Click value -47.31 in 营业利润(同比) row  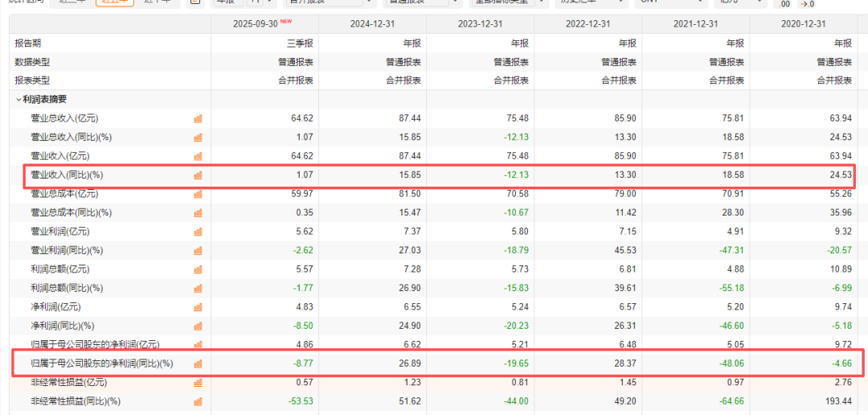click(734, 250)
